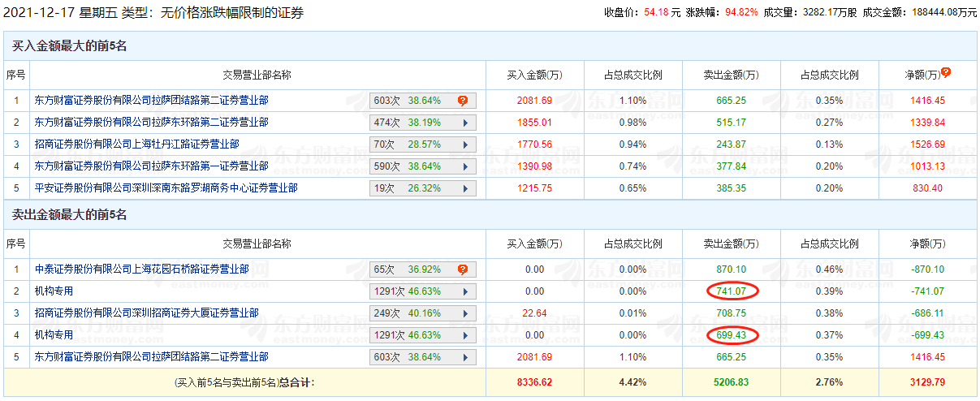
Task: Open 招商证券上海牡丹江路证券营业部 link
Action: coord(137,144)
